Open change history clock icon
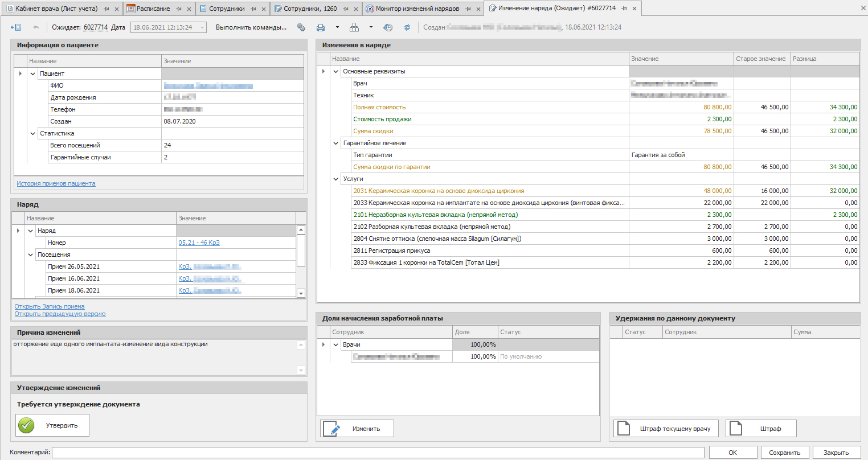Viewport: 868px width, 460px height. 388,27
